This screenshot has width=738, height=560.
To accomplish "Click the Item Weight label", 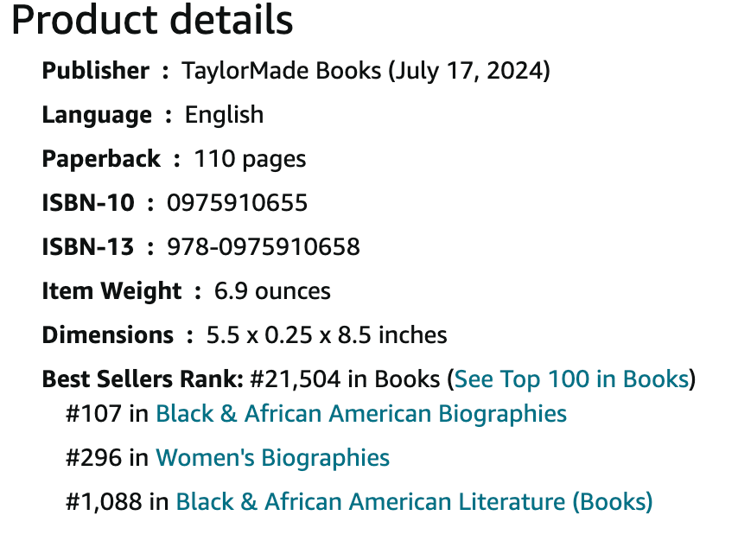I will pos(111,291).
